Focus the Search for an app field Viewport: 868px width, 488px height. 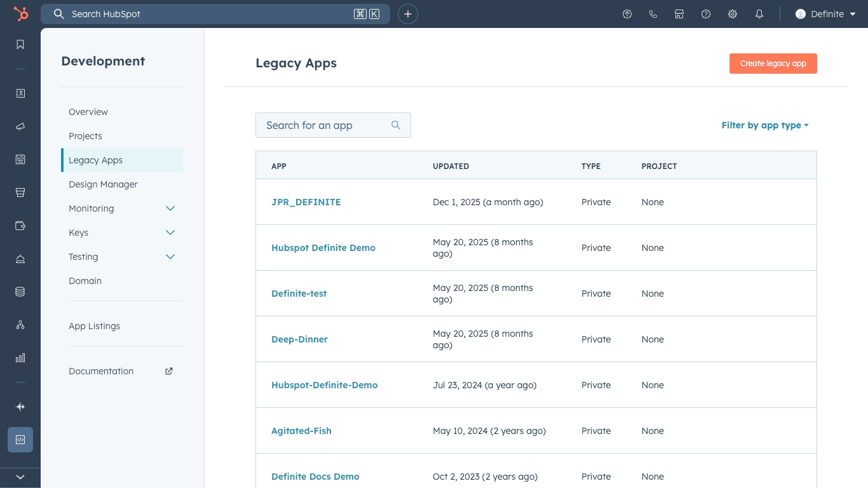pyautogui.click(x=333, y=125)
